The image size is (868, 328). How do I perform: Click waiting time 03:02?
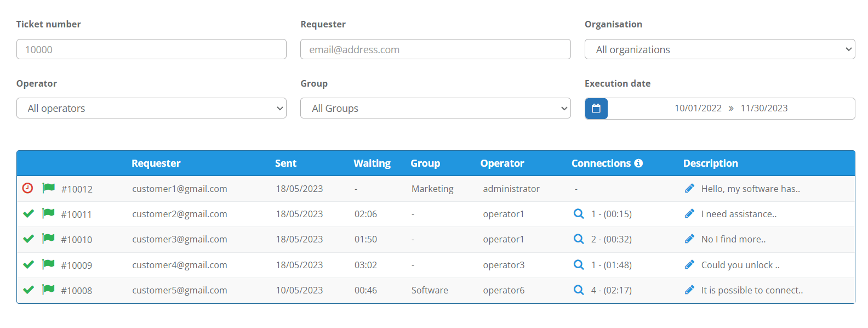pyautogui.click(x=366, y=265)
